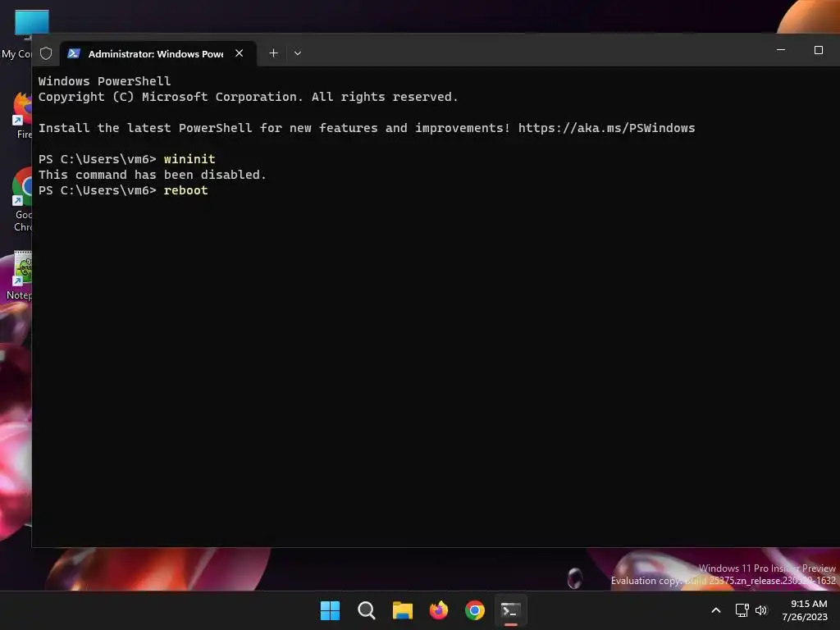Select the Google Chrome desktop shortcut

(x=21, y=199)
